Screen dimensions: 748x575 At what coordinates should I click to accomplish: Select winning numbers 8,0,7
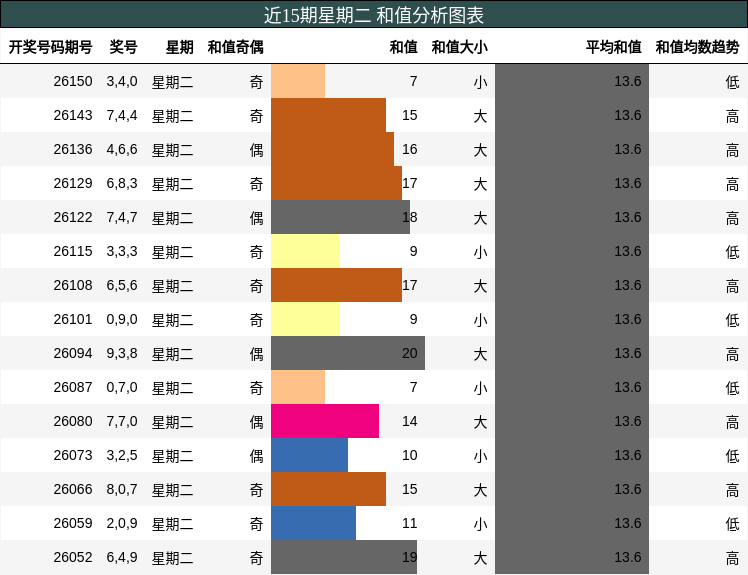[122, 490]
